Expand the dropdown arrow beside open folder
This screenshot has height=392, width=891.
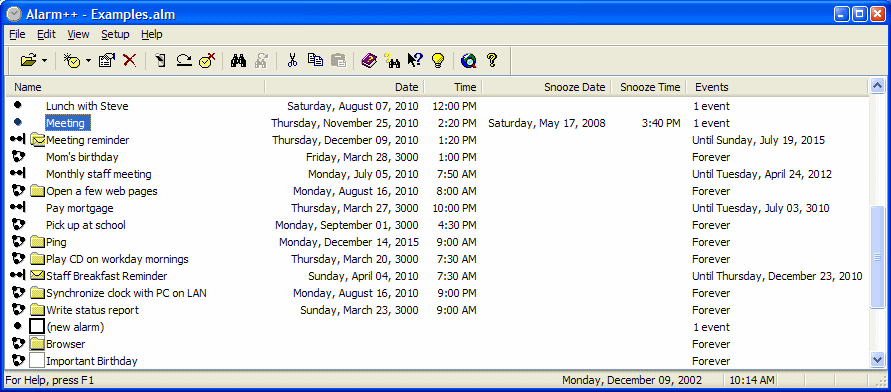coord(44,60)
